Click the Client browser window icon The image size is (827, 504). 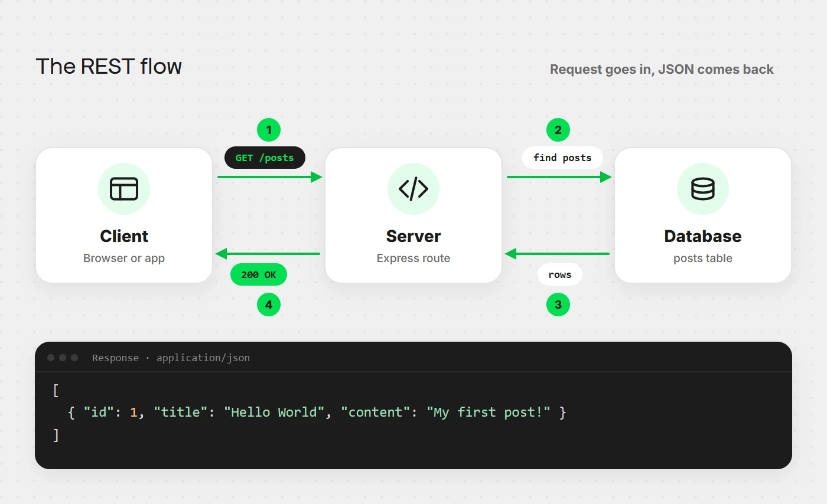(124, 189)
